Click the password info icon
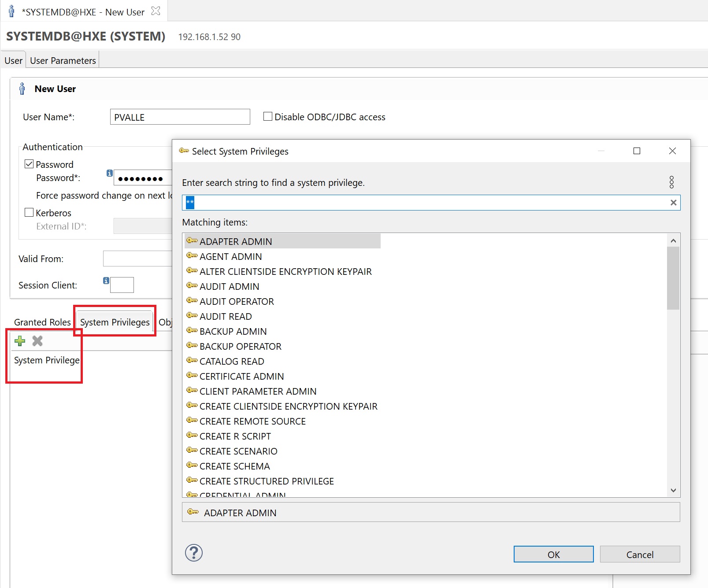This screenshot has width=708, height=588. (x=110, y=174)
